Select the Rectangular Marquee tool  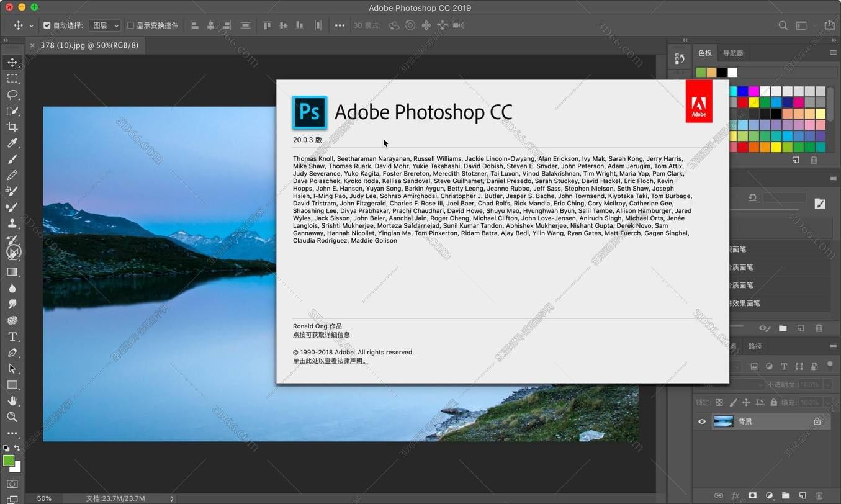point(12,79)
